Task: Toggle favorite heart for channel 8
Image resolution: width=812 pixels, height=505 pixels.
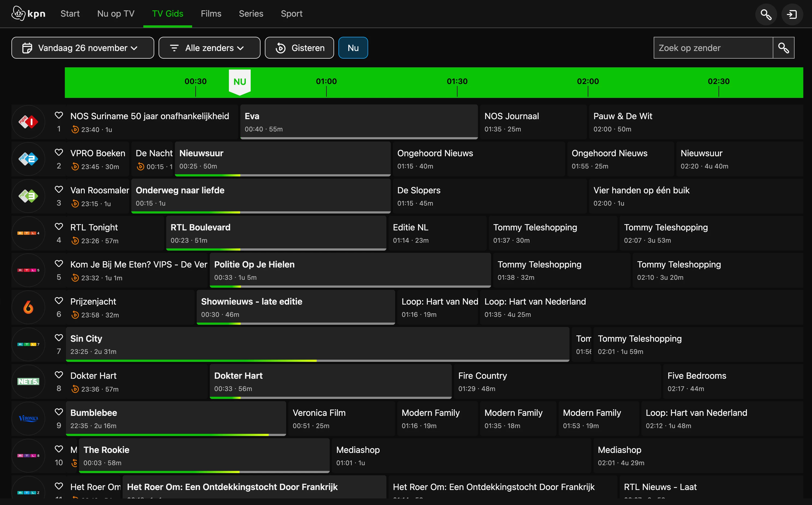Action: [59, 375]
